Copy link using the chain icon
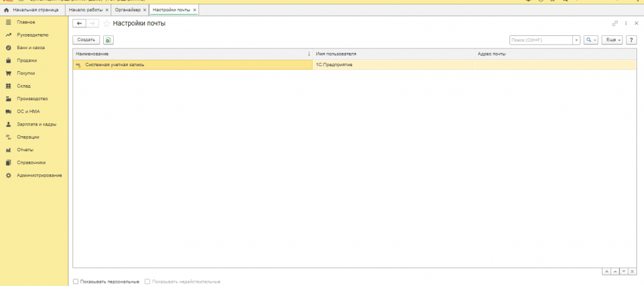Screen dimensions: 644x286 pyautogui.click(x=615, y=23)
